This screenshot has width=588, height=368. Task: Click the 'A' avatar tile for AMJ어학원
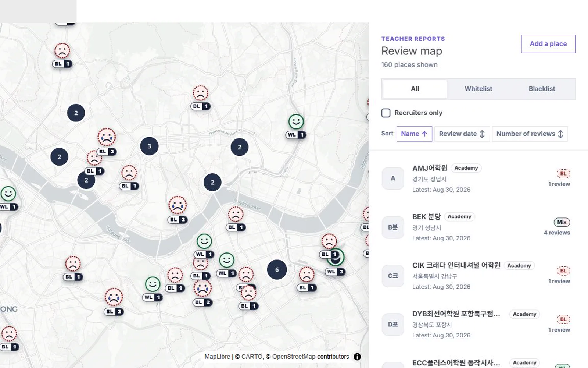(x=393, y=178)
